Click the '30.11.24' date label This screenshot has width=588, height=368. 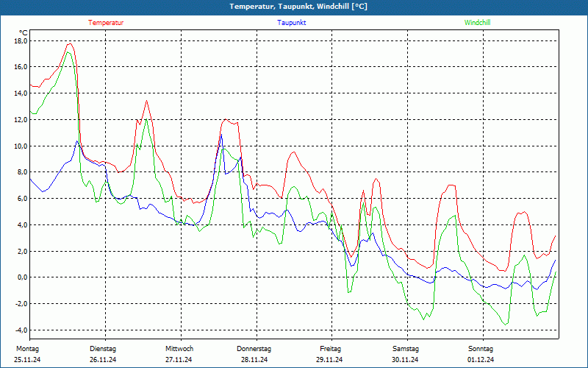(x=405, y=360)
